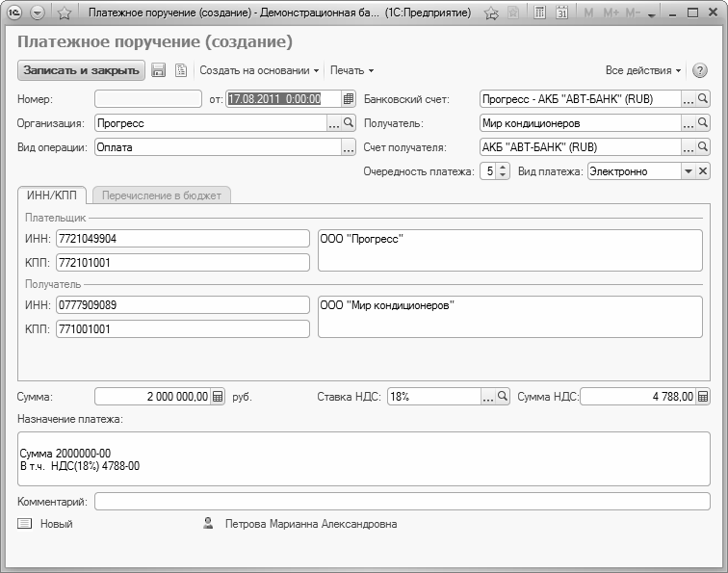Click the Получатель КПП field 771001001
This screenshot has width=728, height=573.
tap(182, 328)
